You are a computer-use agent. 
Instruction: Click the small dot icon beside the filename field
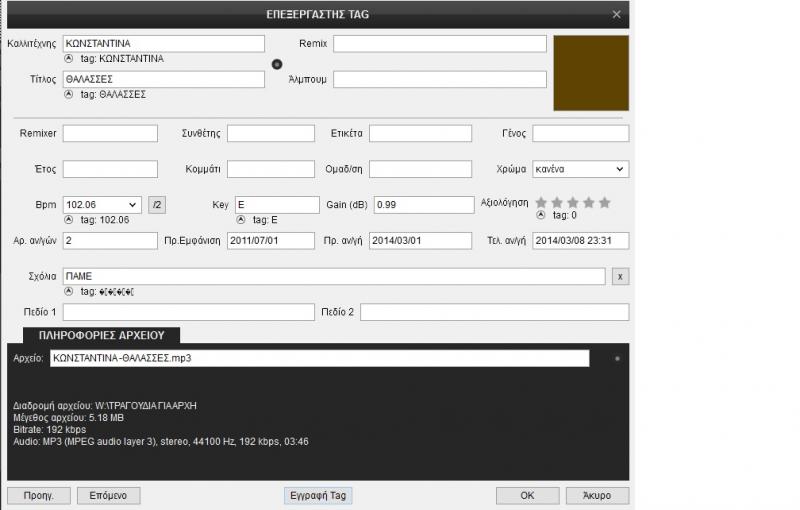[x=617, y=357]
